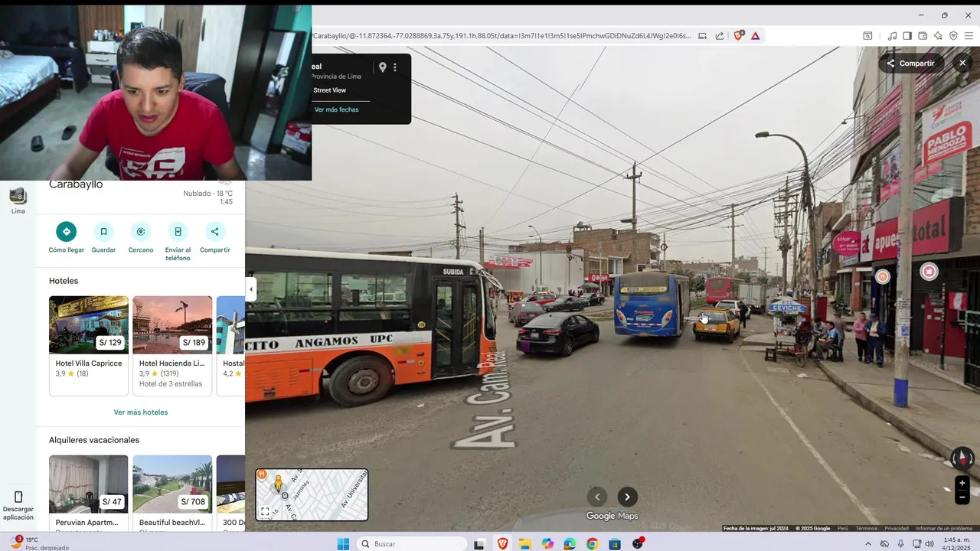The image size is (980, 551).
Task: Open Brave browser from the taskbar
Action: pyautogui.click(x=503, y=544)
